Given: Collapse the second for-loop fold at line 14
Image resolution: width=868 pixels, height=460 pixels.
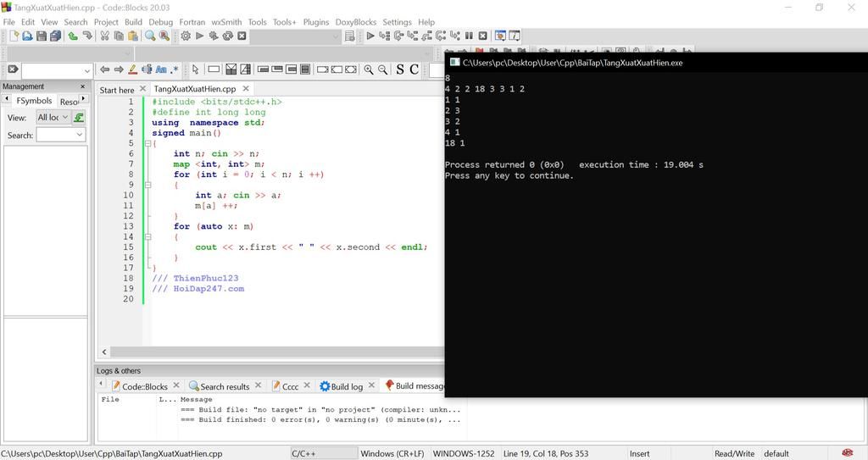Looking at the screenshot, I should click(147, 237).
